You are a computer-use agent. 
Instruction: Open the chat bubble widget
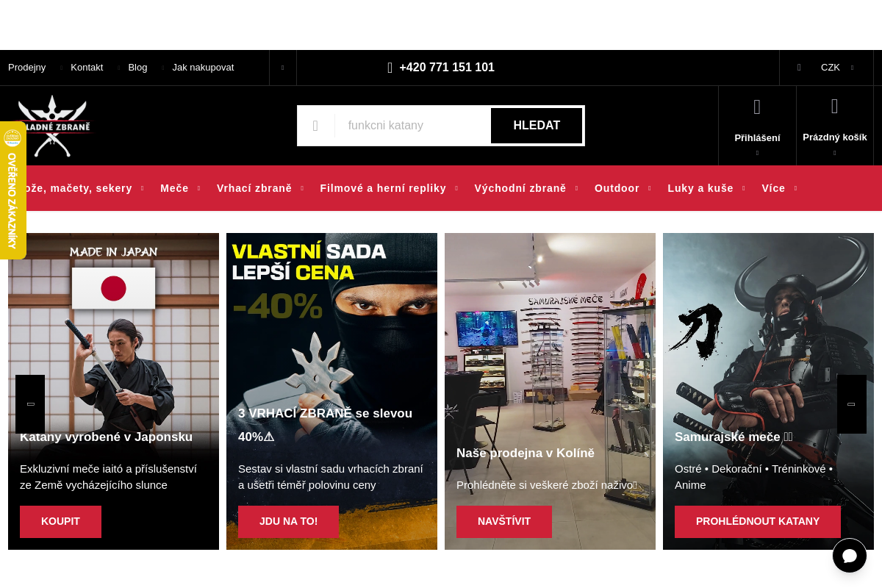[850, 556]
